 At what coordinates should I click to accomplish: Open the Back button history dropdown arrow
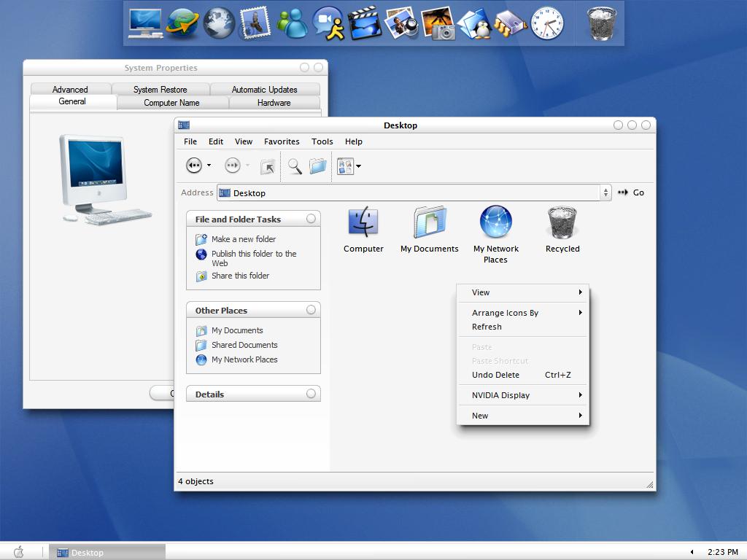pyautogui.click(x=209, y=166)
